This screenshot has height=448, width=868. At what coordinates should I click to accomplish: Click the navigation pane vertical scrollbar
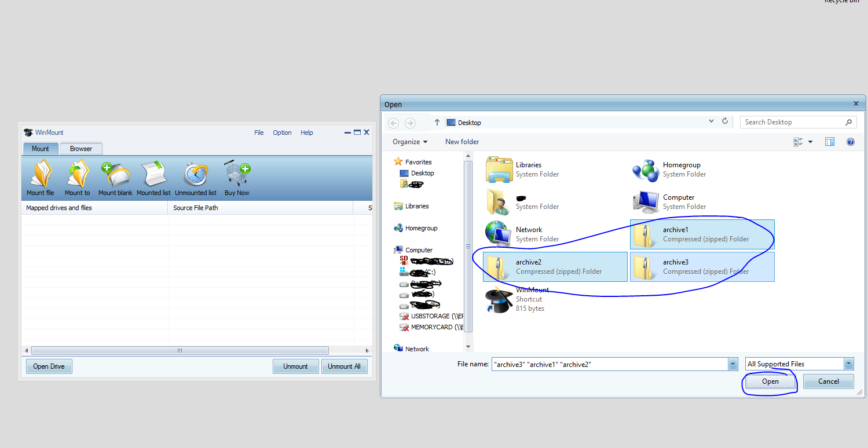click(x=468, y=247)
